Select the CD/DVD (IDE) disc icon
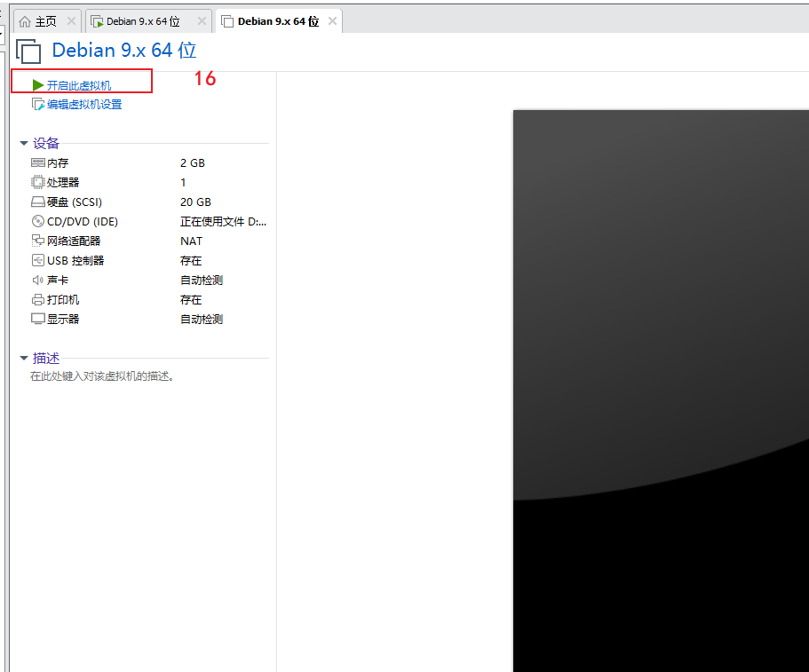 37,222
